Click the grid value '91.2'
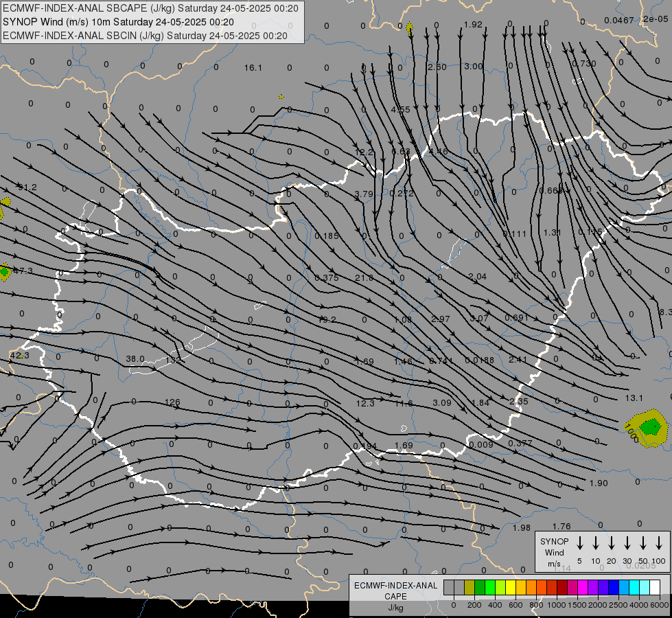 (x=27, y=187)
